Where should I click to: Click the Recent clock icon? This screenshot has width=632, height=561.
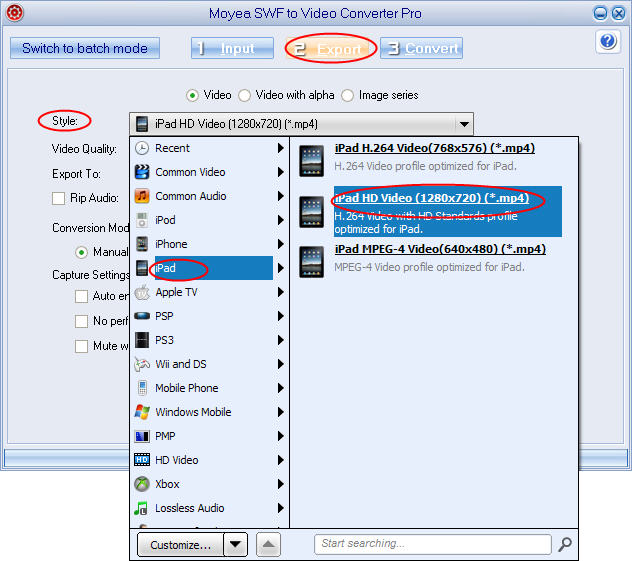[x=142, y=148]
